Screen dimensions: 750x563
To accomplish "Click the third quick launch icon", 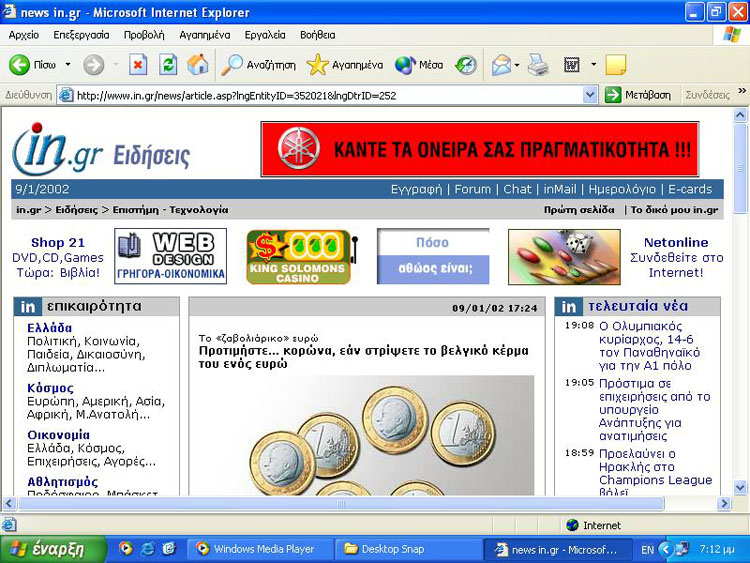I will pyautogui.click(x=169, y=549).
